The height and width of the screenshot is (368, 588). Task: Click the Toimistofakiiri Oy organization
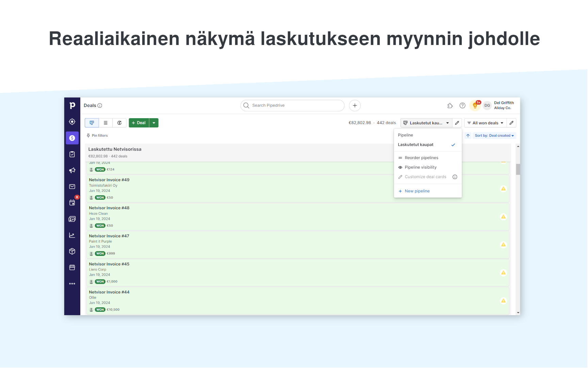(x=103, y=186)
